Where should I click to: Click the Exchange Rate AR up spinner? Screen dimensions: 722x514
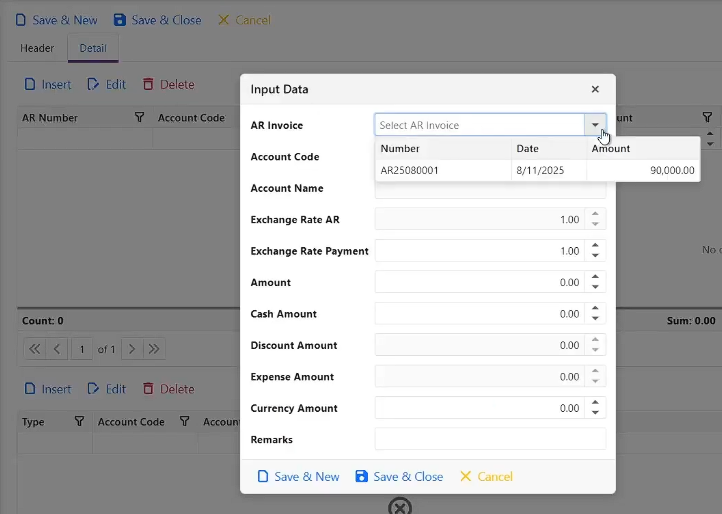(595, 214)
